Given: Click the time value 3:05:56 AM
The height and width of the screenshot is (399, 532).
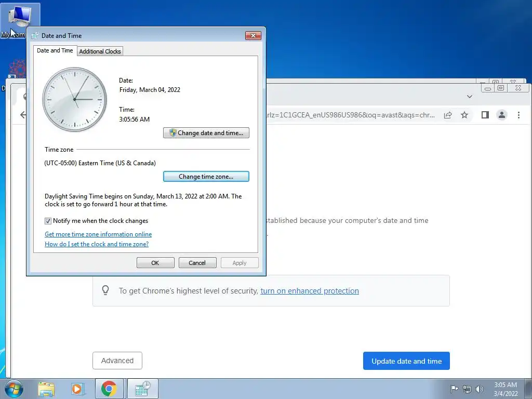Looking at the screenshot, I should [x=135, y=119].
